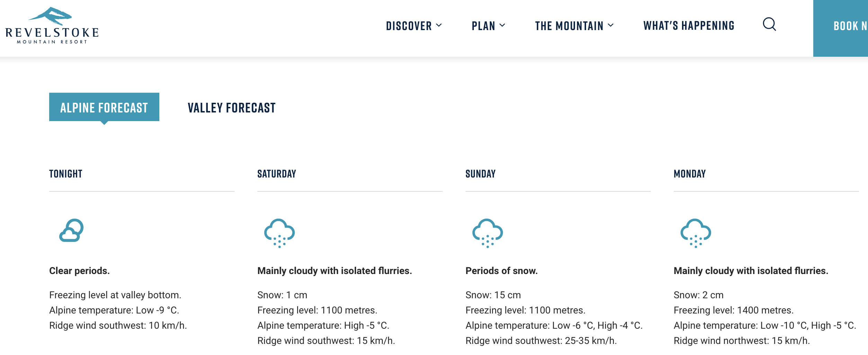The height and width of the screenshot is (355, 868).
Task: Open the Discover menu item
Action: 409,26
